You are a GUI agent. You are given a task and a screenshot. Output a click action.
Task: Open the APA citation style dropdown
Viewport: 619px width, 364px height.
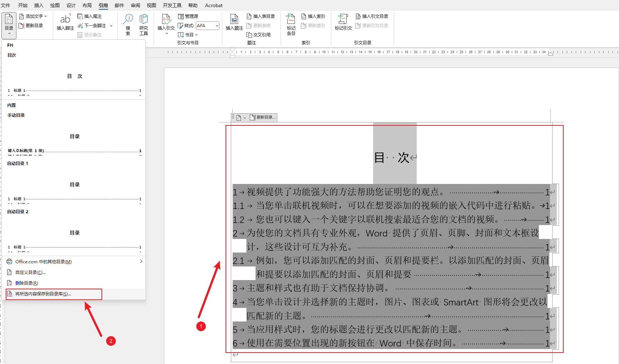[217, 26]
